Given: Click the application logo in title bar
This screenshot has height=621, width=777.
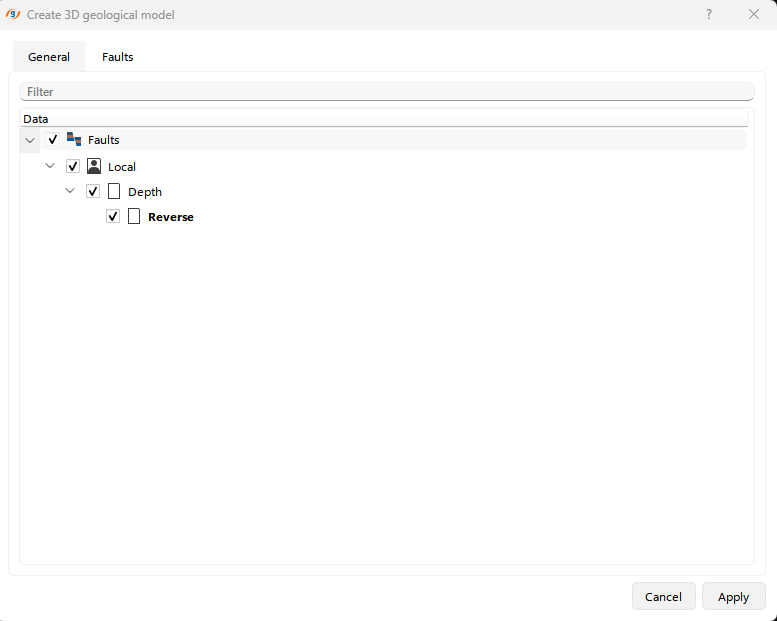Looking at the screenshot, I should pyautogui.click(x=13, y=14).
